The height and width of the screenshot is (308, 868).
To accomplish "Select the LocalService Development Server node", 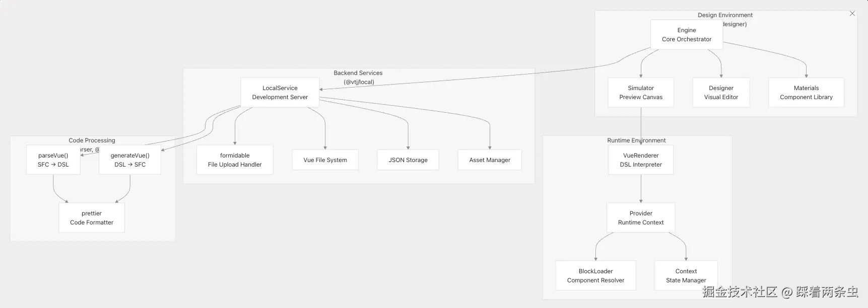I will pos(280,93).
